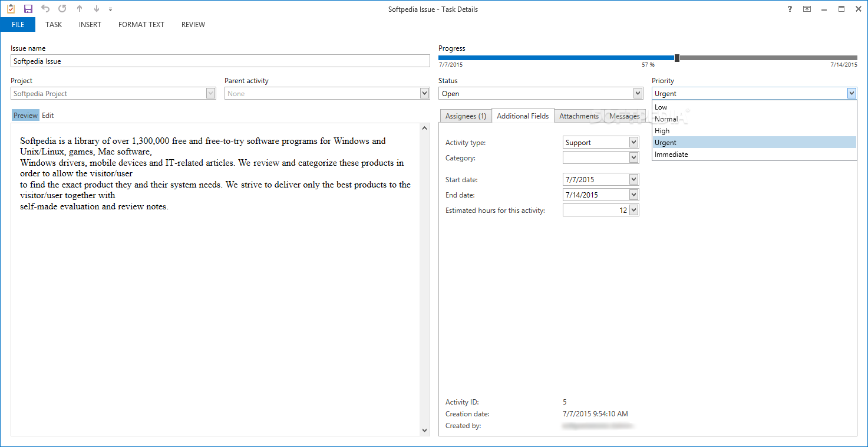Choose Low priority option
The height and width of the screenshot is (447, 868).
(754, 107)
